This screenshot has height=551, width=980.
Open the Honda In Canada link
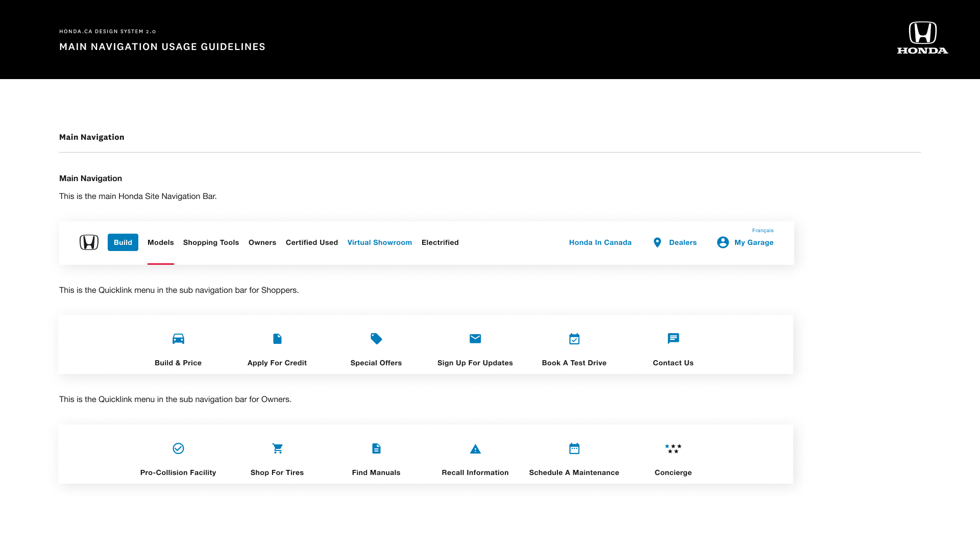click(x=600, y=242)
